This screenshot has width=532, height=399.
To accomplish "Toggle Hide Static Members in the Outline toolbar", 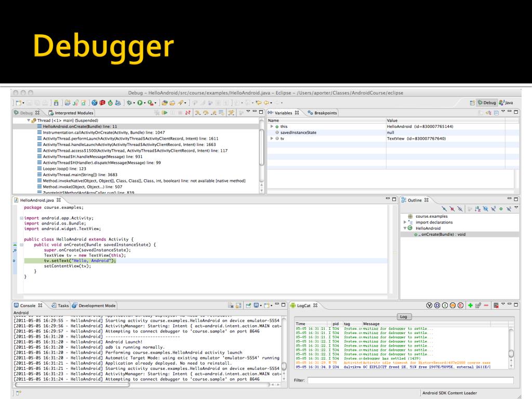I will [493, 209].
